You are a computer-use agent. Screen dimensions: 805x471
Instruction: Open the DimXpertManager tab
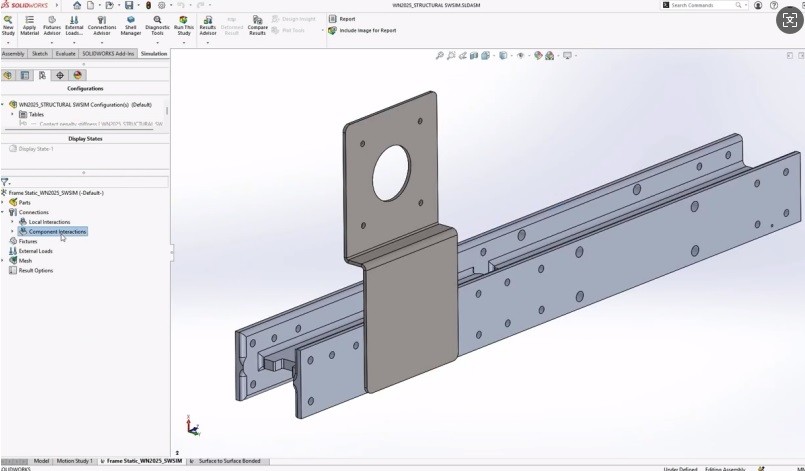pyautogui.click(x=60, y=76)
